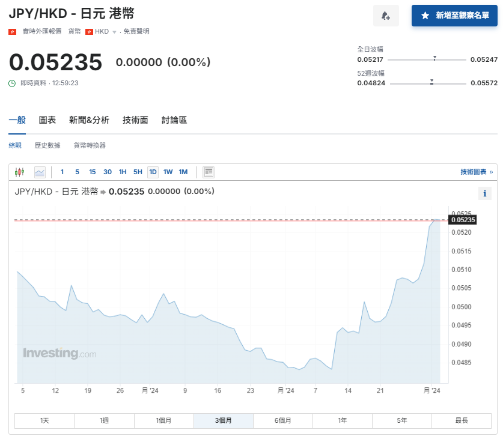This screenshot has width=503, height=448.
Task: Toggle the 1H timeframe option
Action: pos(123,172)
